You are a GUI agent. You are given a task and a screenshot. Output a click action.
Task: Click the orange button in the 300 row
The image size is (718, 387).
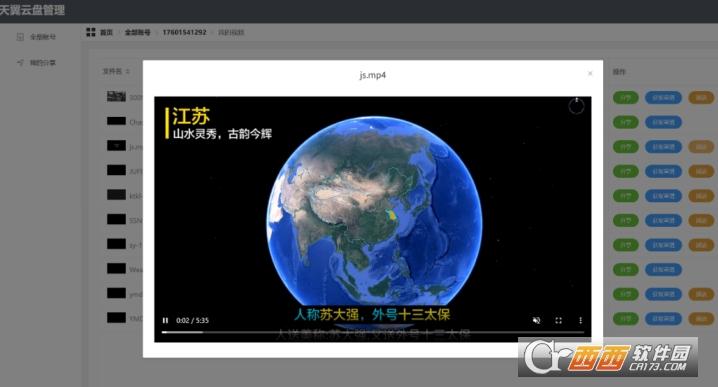(701, 98)
